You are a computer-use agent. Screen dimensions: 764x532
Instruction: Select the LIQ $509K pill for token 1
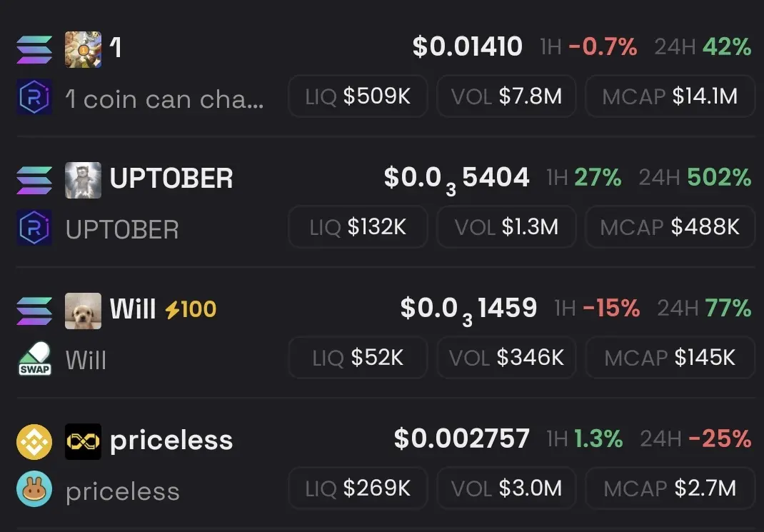[x=358, y=96]
